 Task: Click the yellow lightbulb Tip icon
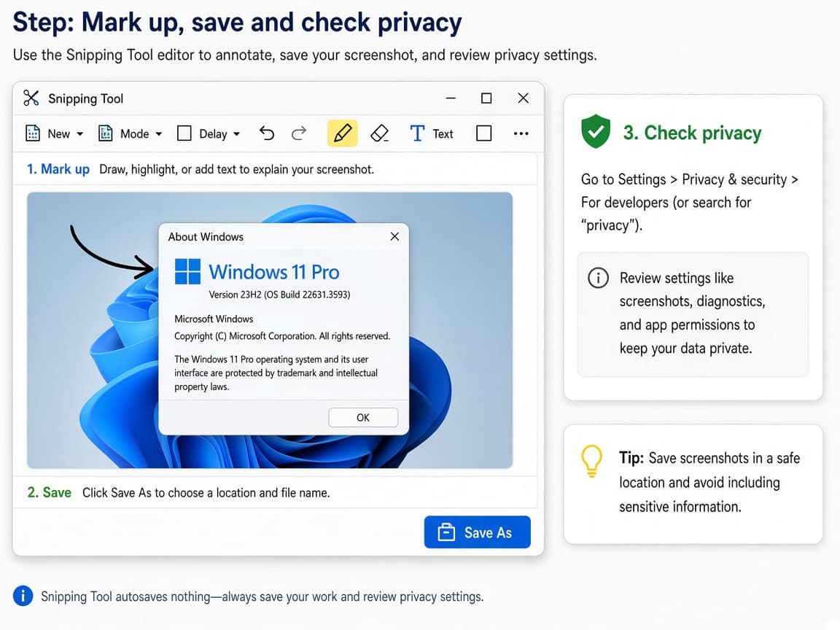[x=592, y=461]
